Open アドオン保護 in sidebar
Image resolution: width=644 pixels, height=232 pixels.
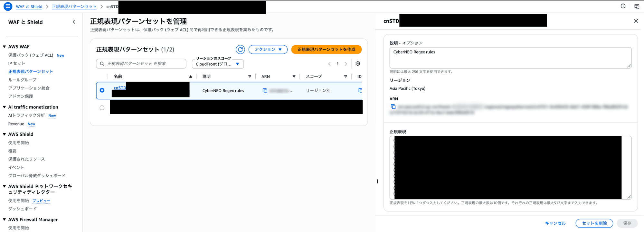click(21, 96)
